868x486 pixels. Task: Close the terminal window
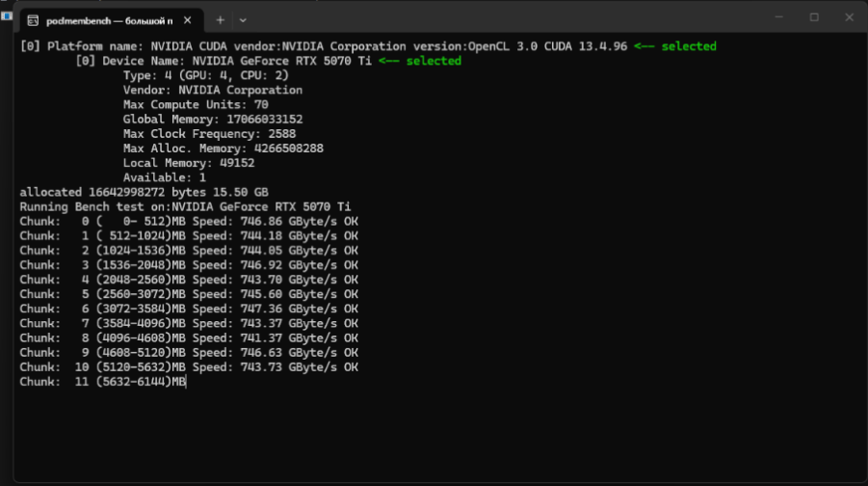849,17
